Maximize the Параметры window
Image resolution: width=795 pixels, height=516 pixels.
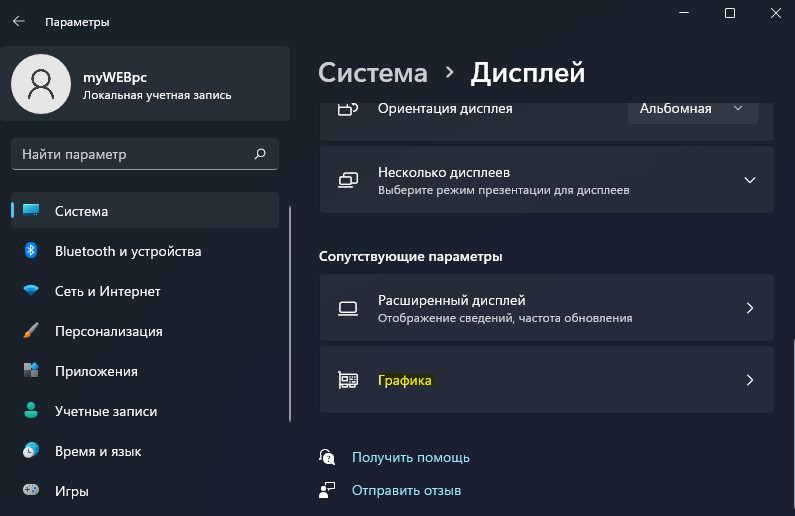[x=730, y=13]
